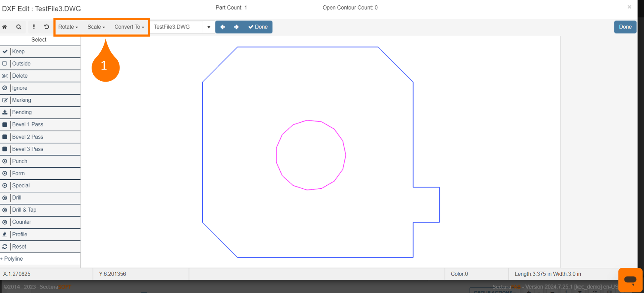The width and height of the screenshot is (644, 293).
Task: Go to previous file with left arrow
Action: click(x=222, y=27)
